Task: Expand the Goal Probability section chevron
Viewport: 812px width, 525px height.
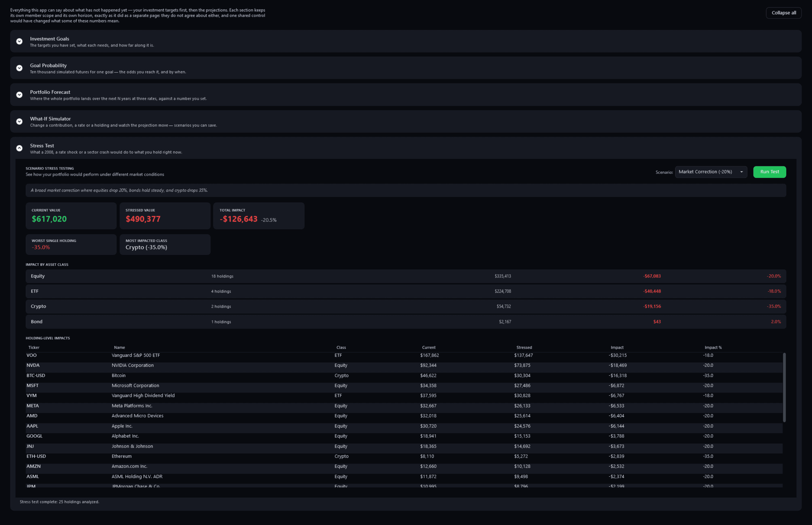Action: (20, 68)
